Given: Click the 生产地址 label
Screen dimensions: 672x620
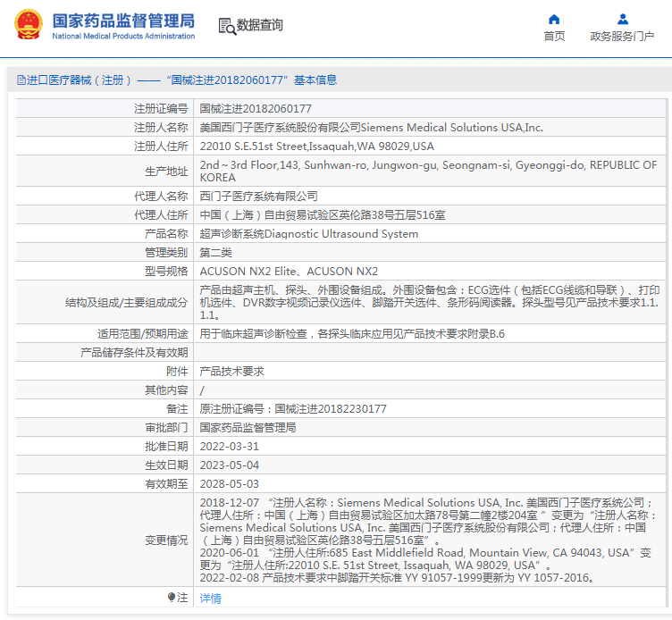Looking at the screenshot, I should click(x=166, y=172).
